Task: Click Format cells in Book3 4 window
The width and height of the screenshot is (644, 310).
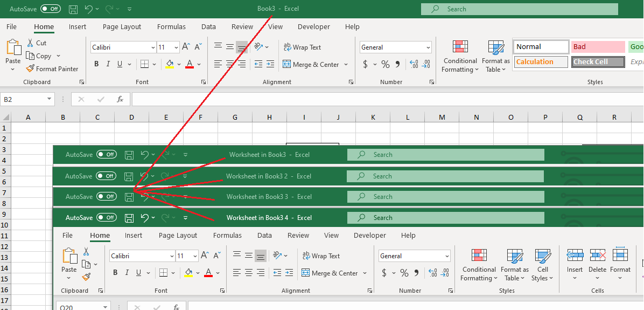Action: [x=620, y=263]
